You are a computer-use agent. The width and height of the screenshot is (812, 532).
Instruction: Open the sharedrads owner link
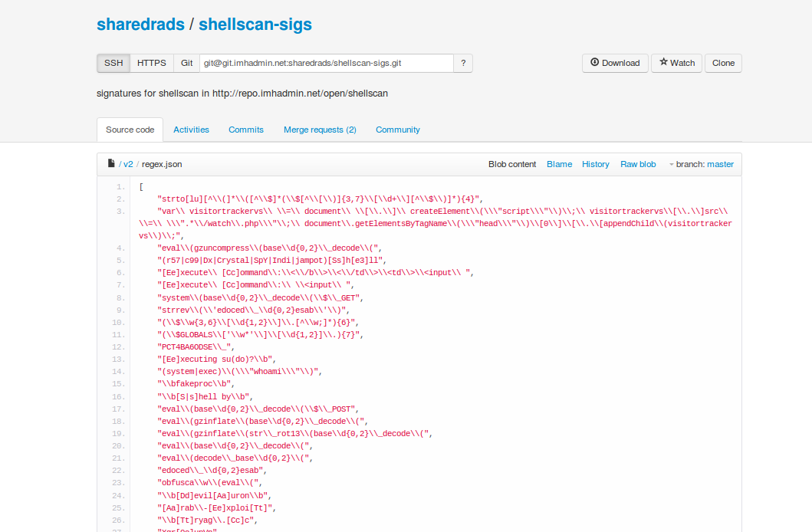click(140, 25)
